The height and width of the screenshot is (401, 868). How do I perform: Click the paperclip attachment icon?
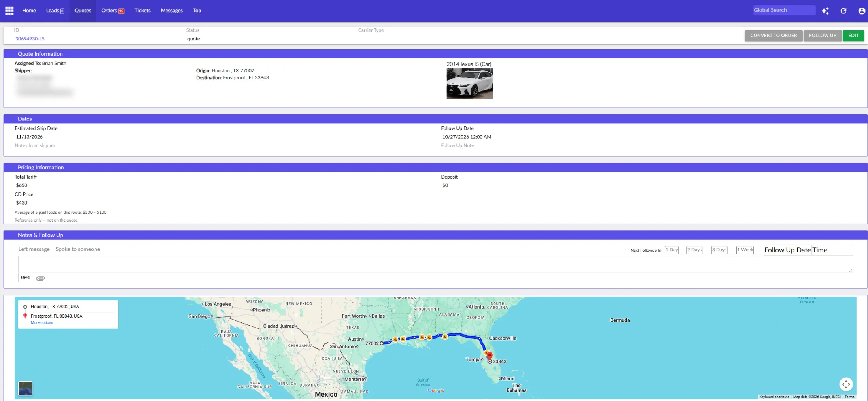(40, 278)
